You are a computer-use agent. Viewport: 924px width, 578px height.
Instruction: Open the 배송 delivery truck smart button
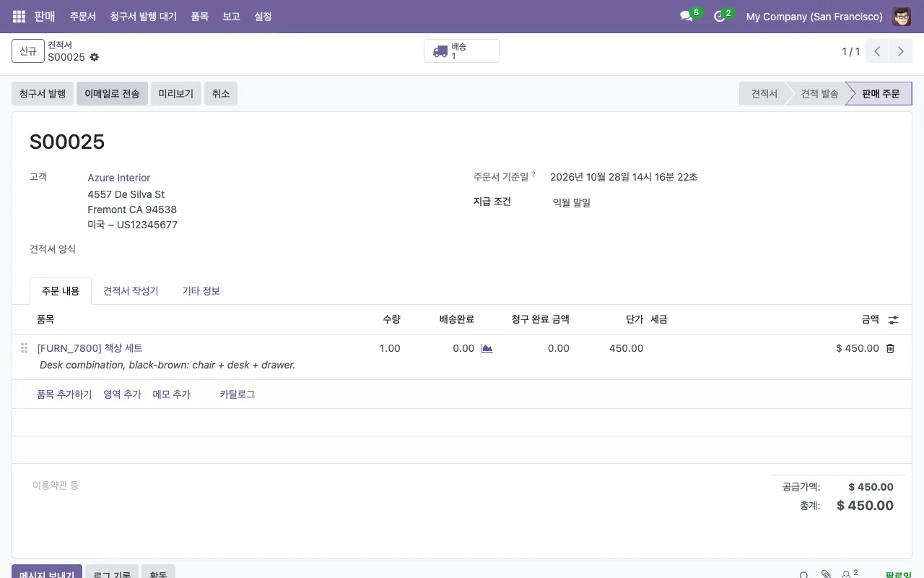point(461,51)
